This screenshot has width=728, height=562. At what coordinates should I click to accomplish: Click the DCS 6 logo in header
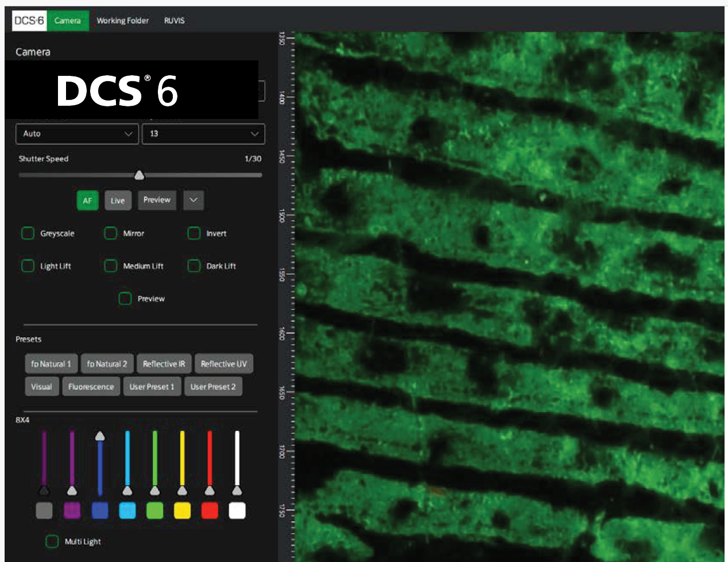pyautogui.click(x=29, y=21)
